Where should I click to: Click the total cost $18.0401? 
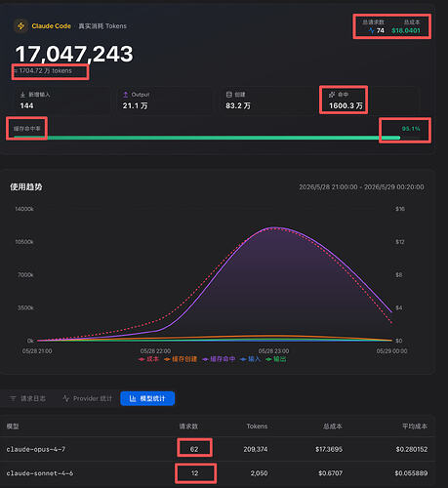(406, 30)
